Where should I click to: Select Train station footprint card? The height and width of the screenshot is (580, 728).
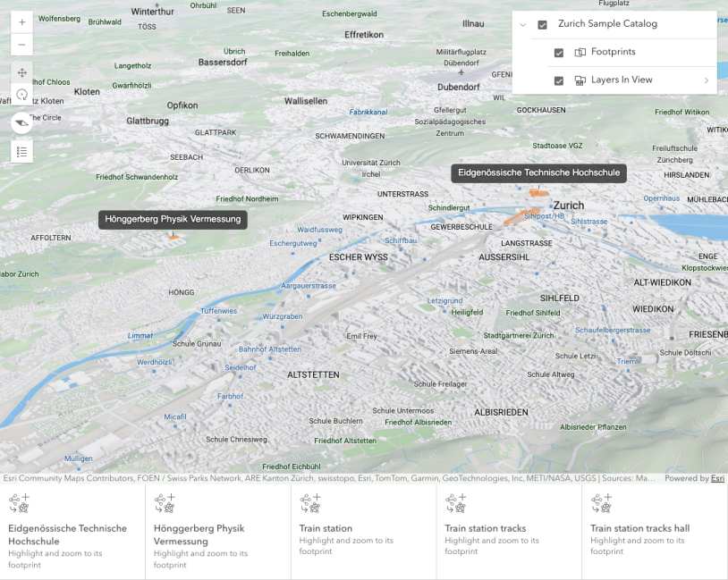(x=363, y=532)
